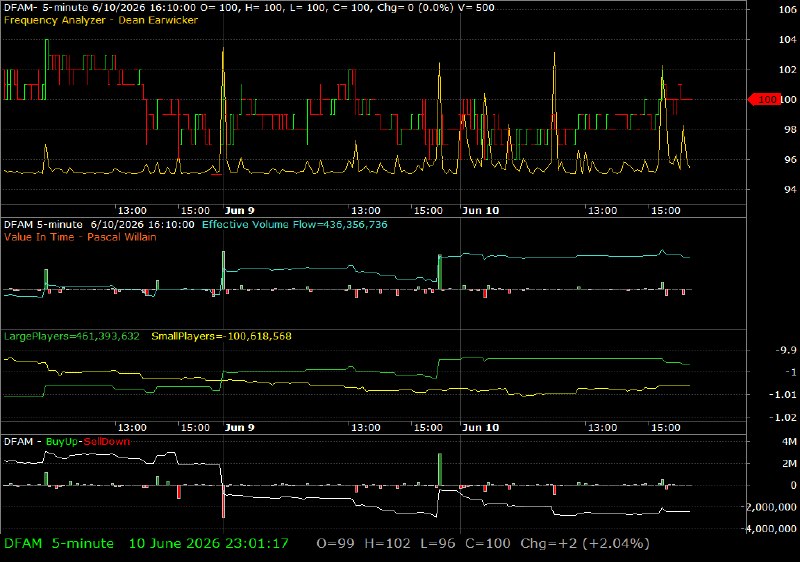Image resolution: width=800 pixels, height=562 pixels.
Task: Click the 98 price axis label
Action: (790, 130)
